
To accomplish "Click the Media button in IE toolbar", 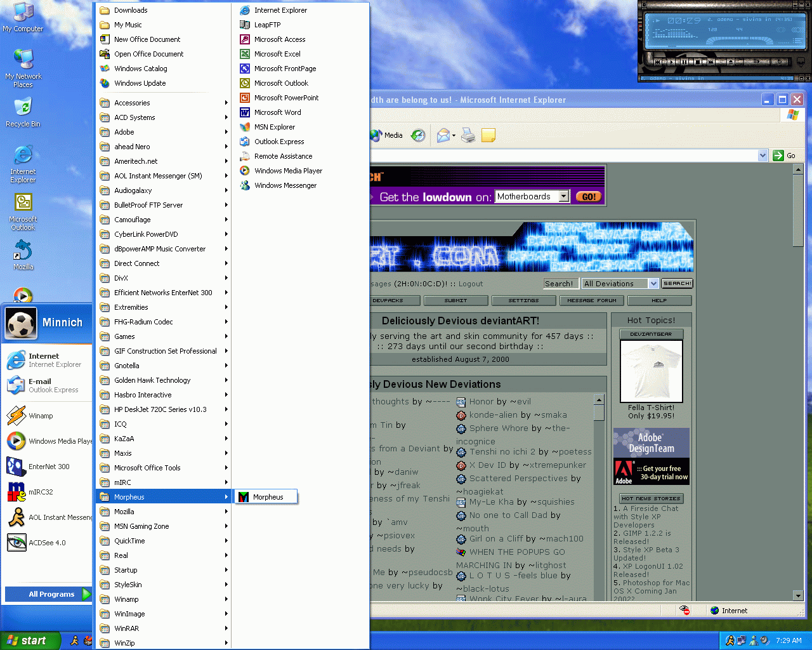I will coord(387,135).
